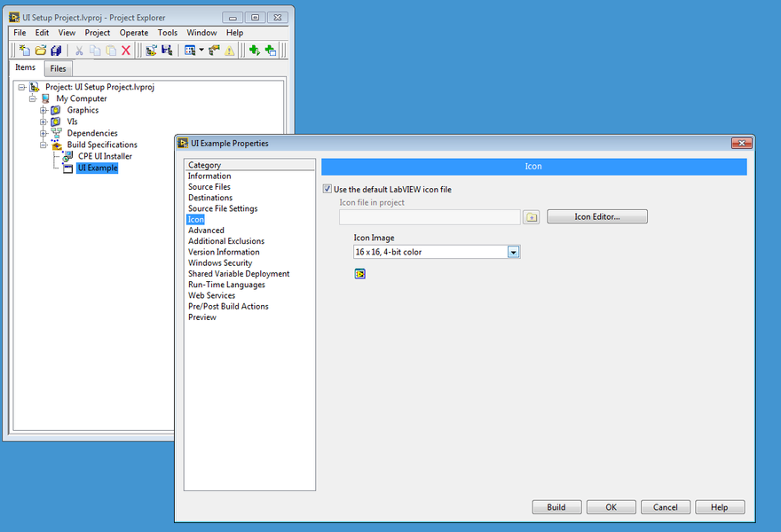The image size is (781, 532).
Task: Click the Open Project folder icon
Action: point(40,51)
